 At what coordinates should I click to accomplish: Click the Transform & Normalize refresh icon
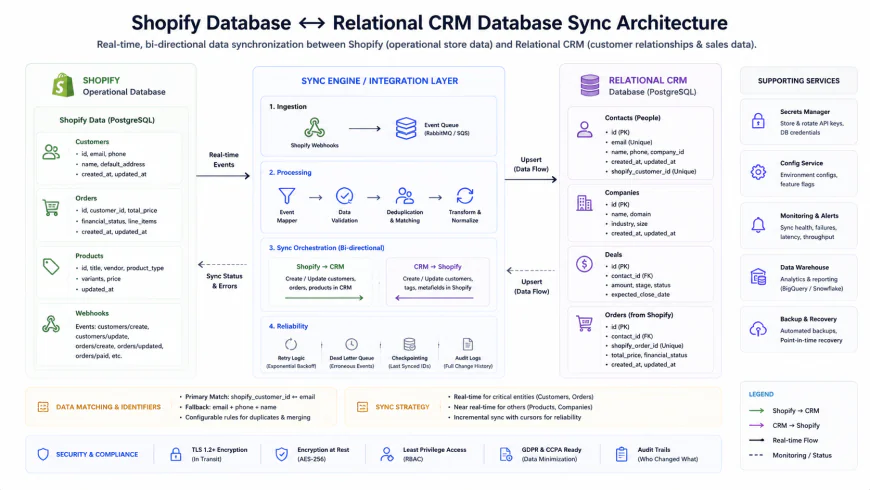pyautogui.click(x=465, y=196)
